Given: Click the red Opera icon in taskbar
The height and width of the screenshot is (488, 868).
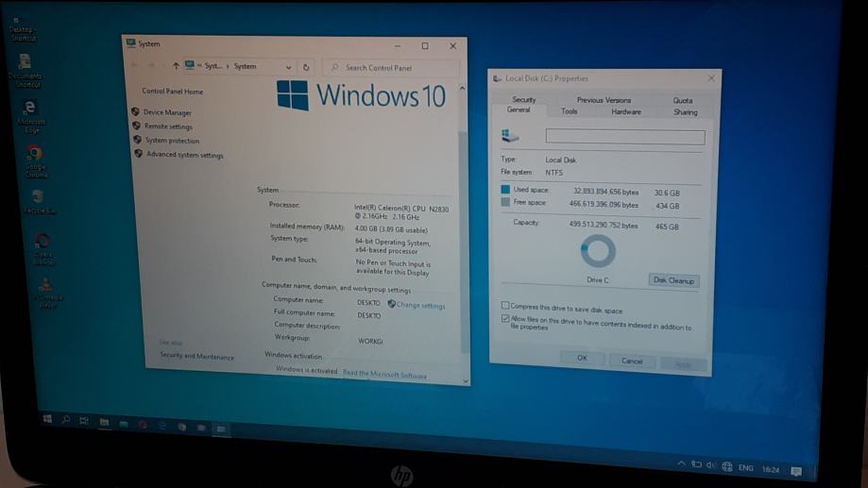Looking at the screenshot, I should 143,425.
